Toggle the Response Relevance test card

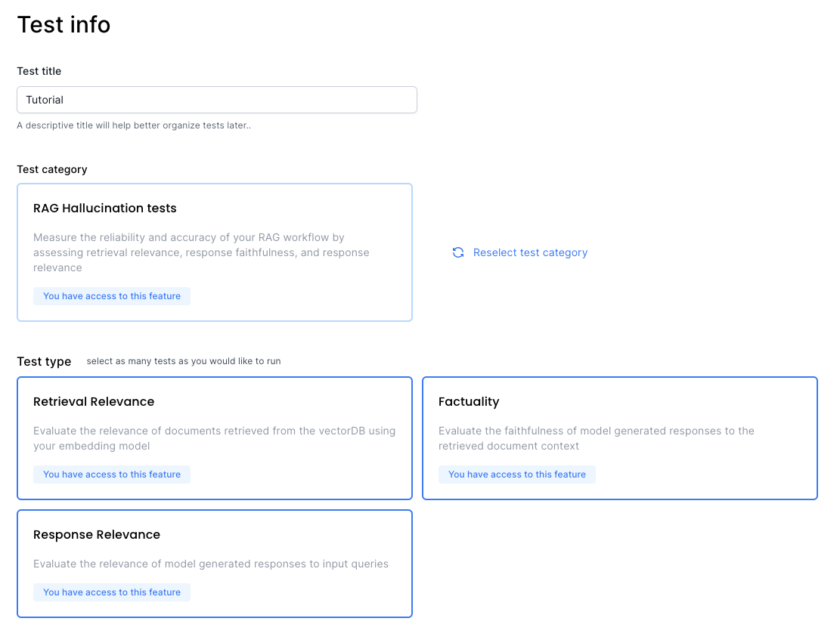(215, 563)
